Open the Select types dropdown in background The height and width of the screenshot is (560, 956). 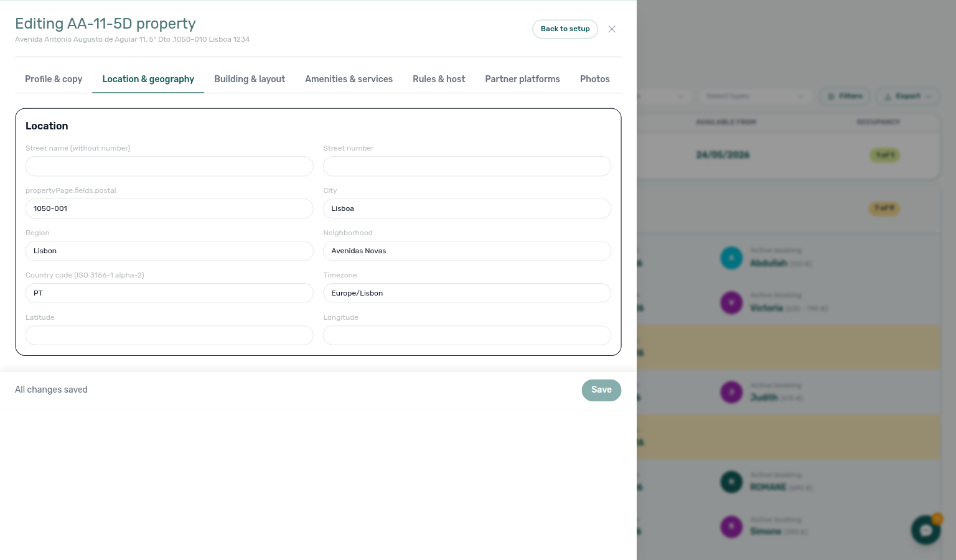(x=755, y=96)
